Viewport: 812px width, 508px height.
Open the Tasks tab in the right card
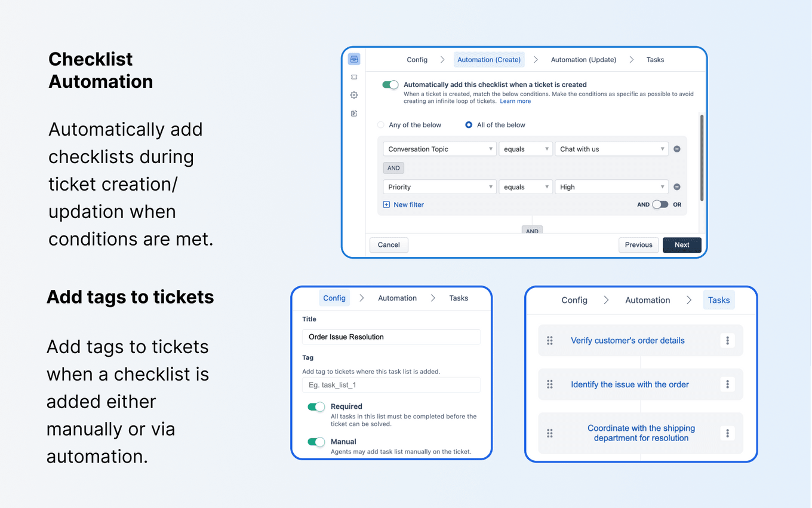pyautogui.click(x=718, y=300)
